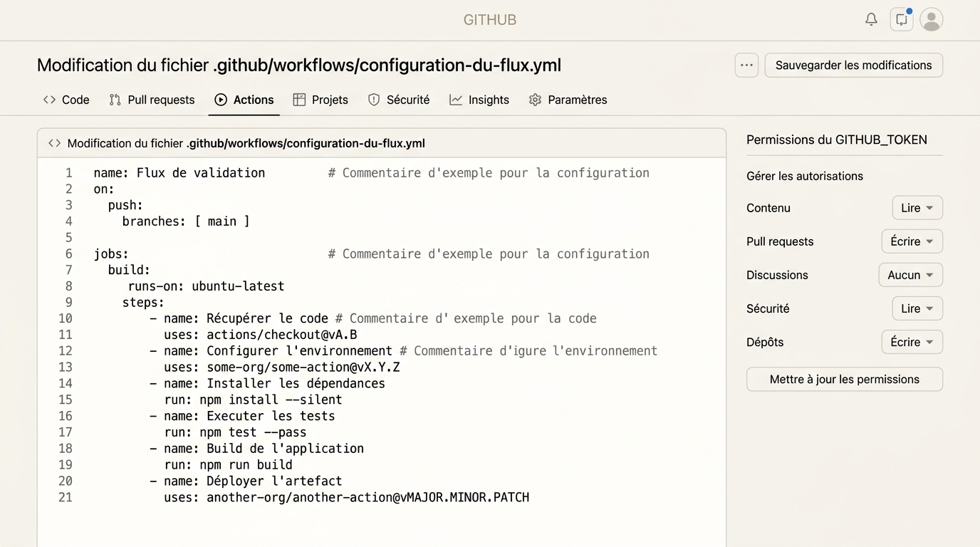Click line 7 'build:' in editor
Screen dimensions: 980x547
[x=129, y=270]
